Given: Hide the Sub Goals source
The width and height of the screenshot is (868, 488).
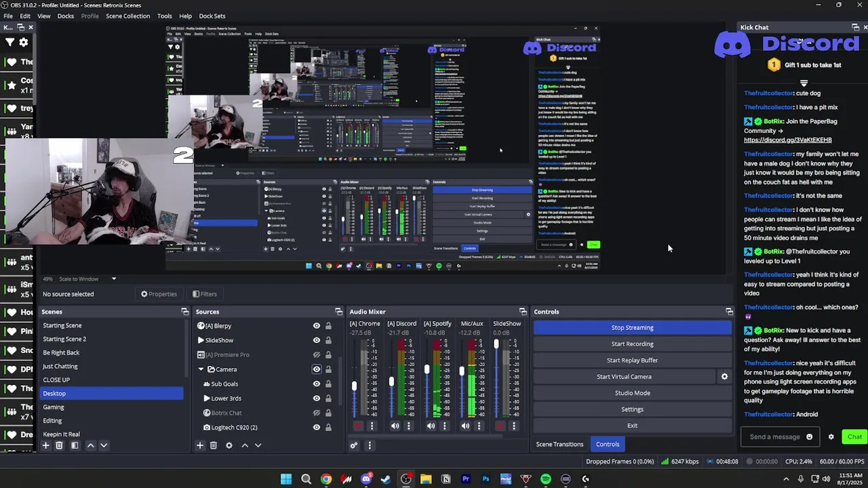Looking at the screenshot, I should pos(316,384).
